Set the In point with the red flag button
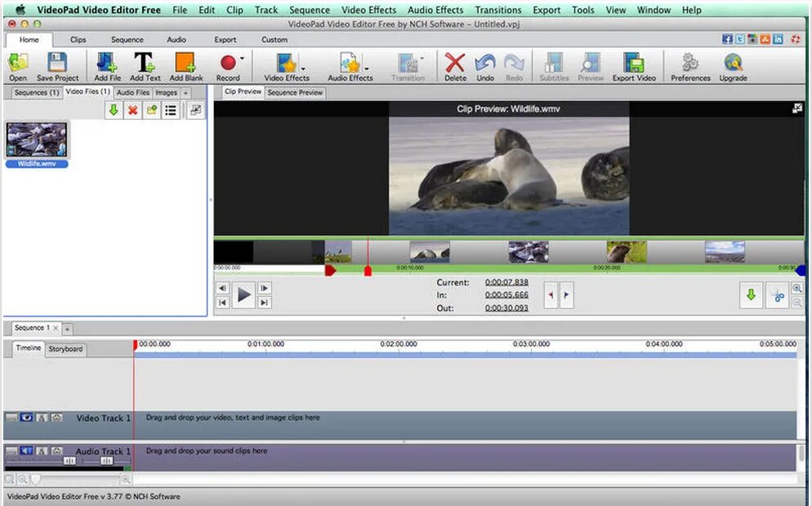Image resolution: width=812 pixels, height=506 pixels. click(551, 295)
